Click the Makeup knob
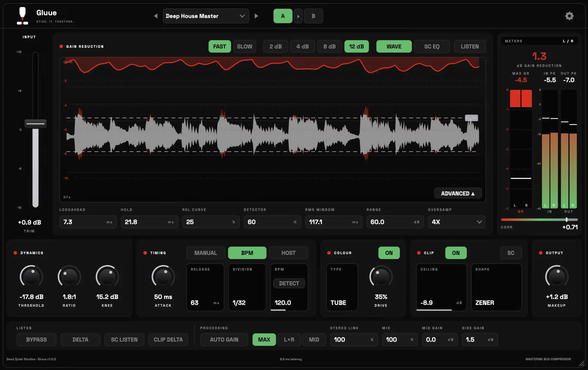Image resolution: width=588 pixels, height=370 pixels. (557, 276)
